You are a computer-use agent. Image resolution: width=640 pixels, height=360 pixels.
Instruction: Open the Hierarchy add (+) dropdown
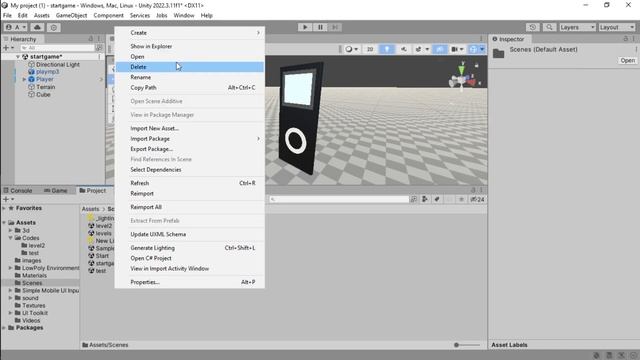(9, 48)
